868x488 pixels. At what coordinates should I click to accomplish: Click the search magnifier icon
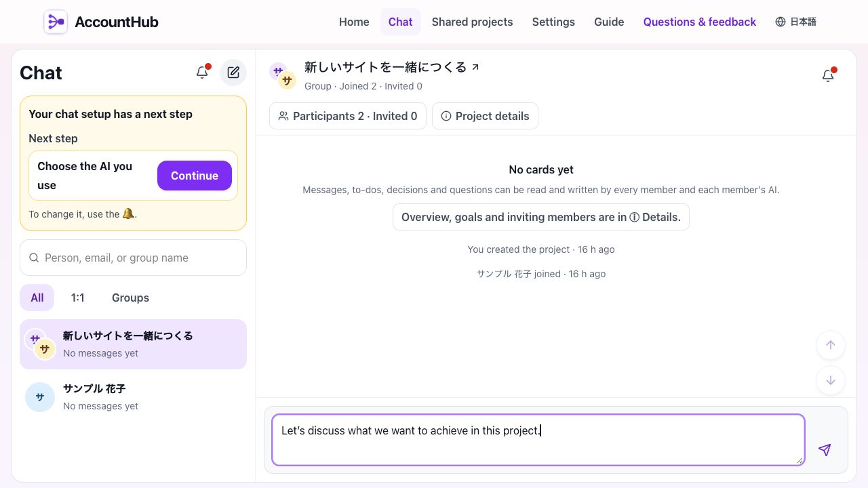pos(34,258)
